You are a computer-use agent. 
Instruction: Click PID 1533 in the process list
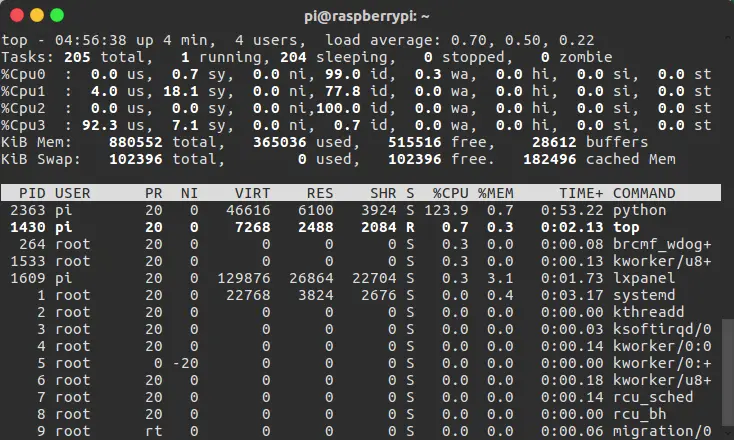coord(28,261)
